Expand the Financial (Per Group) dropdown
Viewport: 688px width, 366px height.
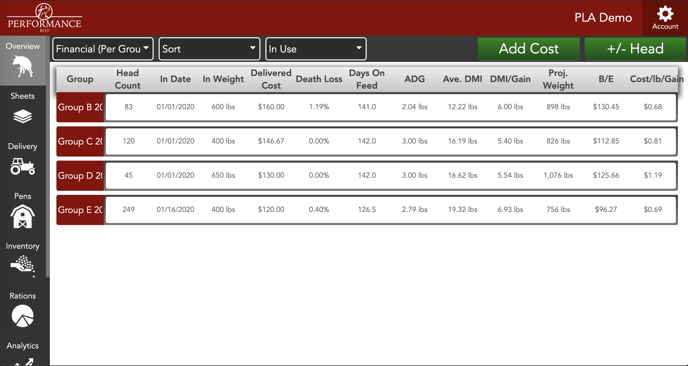coord(103,49)
